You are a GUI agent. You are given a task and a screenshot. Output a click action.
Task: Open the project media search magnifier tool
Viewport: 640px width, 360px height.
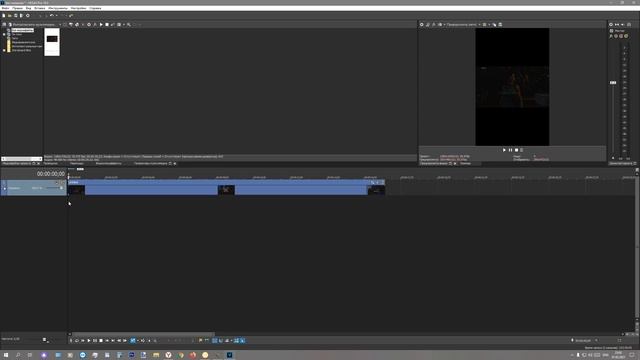tap(129, 24)
